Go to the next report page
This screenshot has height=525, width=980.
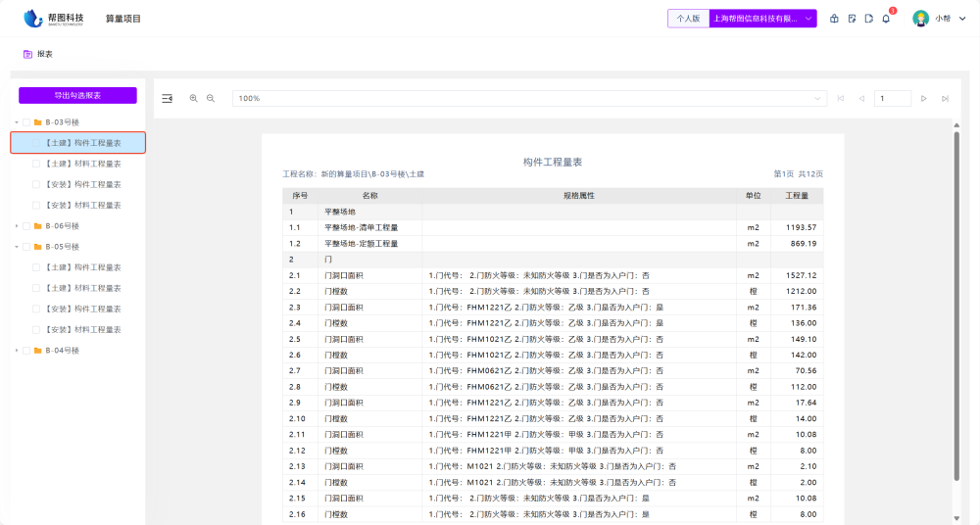(x=924, y=98)
